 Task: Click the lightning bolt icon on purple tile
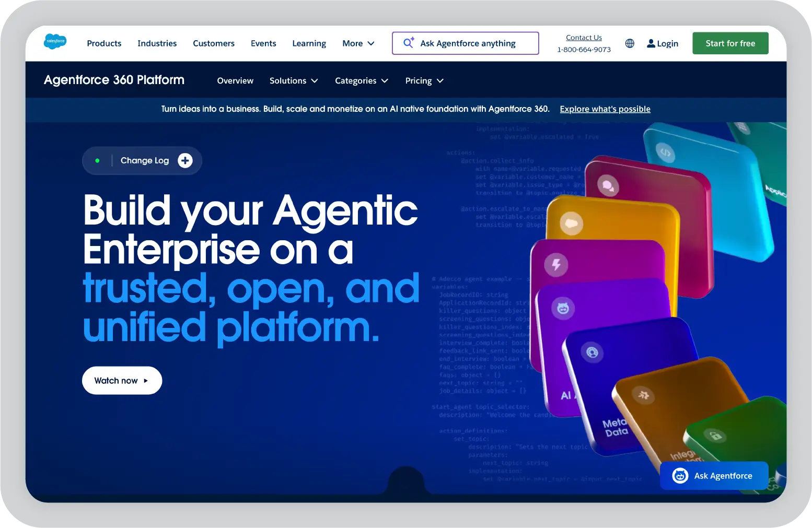(556, 264)
